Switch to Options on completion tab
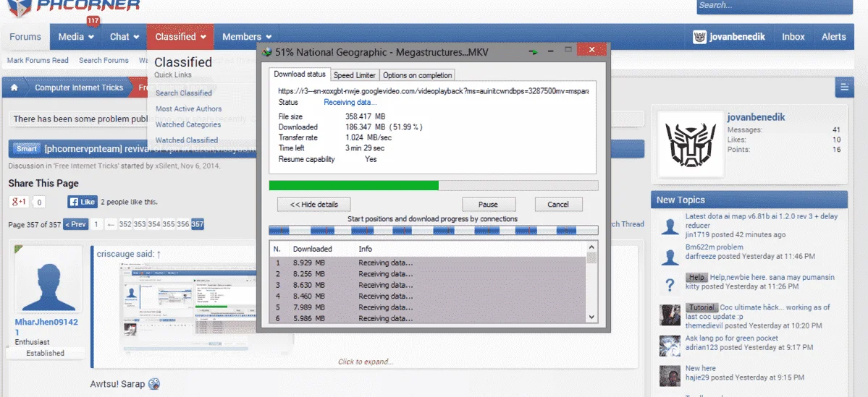The width and height of the screenshot is (868, 397). pyautogui.click(x=418, y=75)
